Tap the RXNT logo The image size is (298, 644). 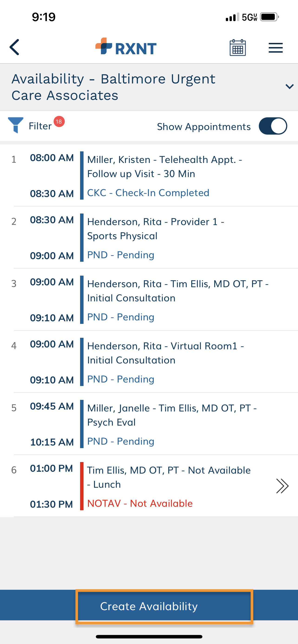point(126,47)
